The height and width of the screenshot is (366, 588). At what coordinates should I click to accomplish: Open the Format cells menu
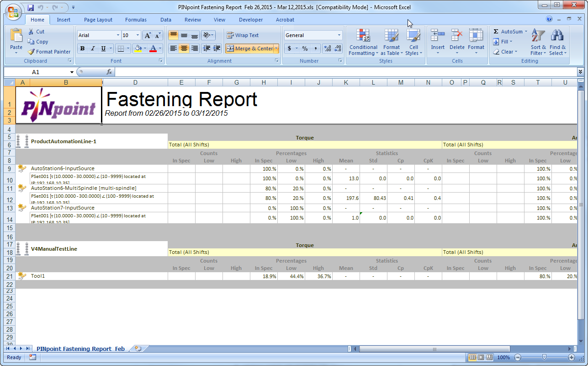click(476, 42)
